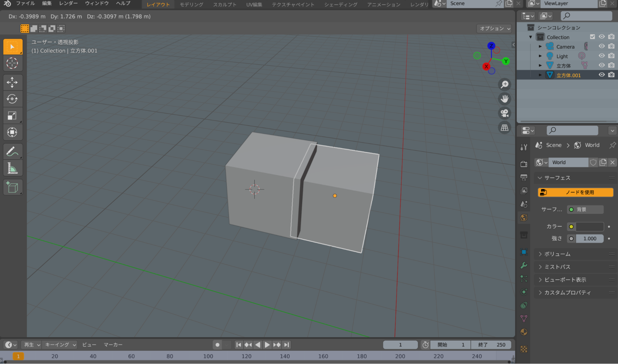Open the World properties tab

524,218
